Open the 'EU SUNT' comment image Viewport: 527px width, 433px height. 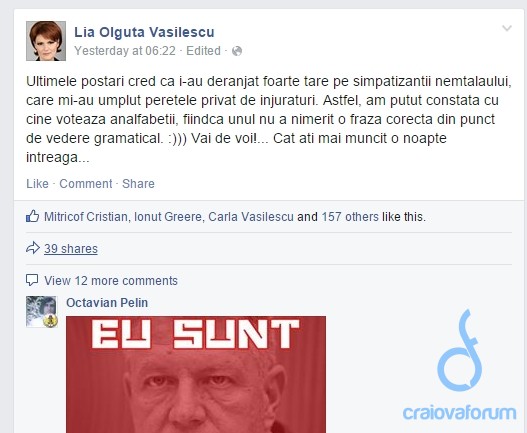196,375
